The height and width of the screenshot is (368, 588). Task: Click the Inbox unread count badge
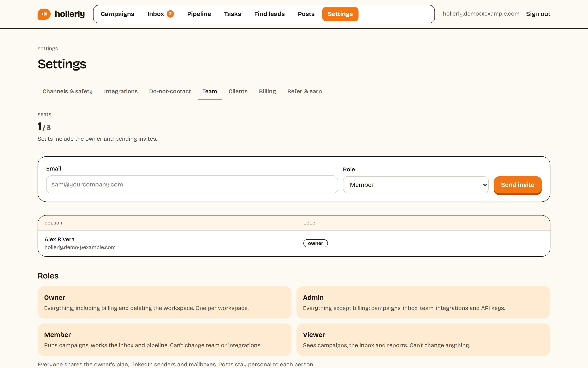pyautogui.click(x=170, y=14)
